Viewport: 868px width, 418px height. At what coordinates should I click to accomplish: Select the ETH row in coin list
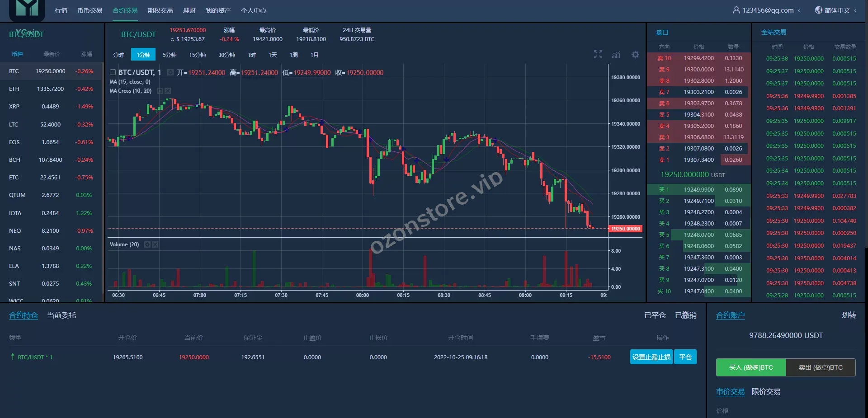(x=51, y=89)
